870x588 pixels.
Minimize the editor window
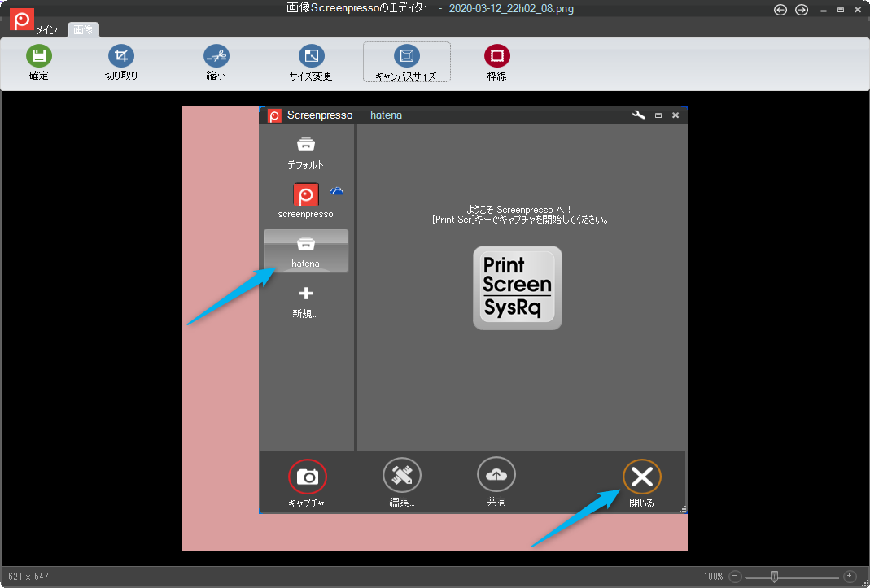click(824, 10)
